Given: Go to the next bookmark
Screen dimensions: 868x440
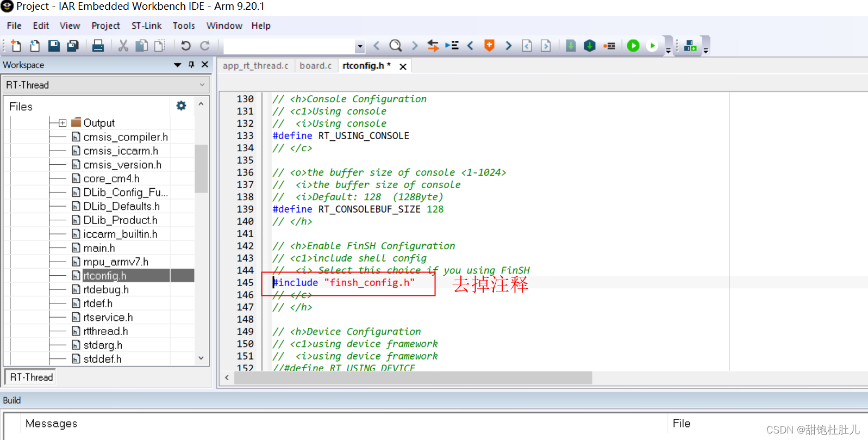Looking at the screenshot, I should pos(508,46).
